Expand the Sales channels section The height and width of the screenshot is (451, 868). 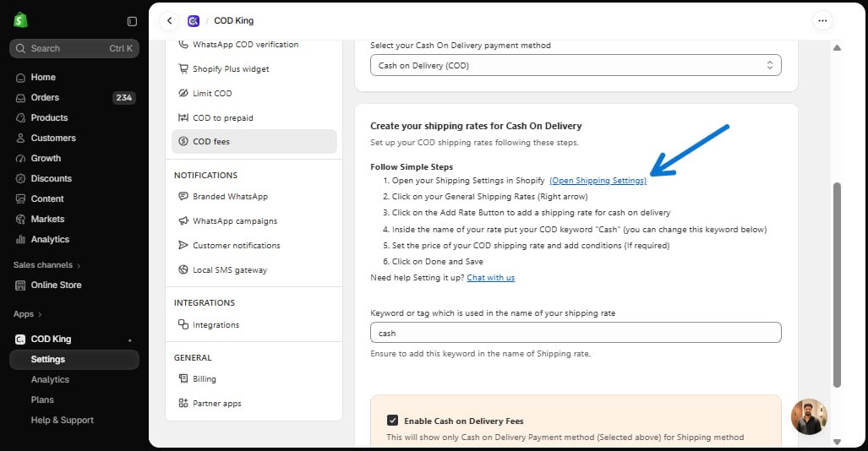tap(46, 265)
